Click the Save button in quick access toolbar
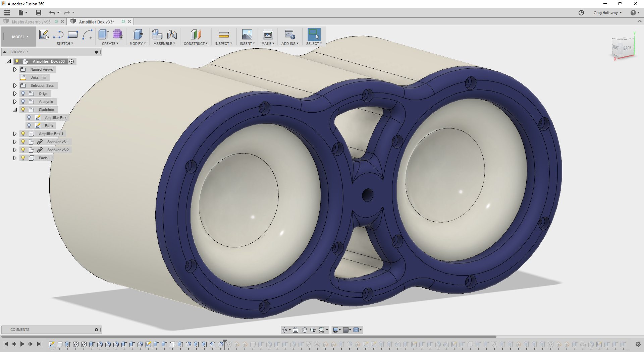 [38, 12]
